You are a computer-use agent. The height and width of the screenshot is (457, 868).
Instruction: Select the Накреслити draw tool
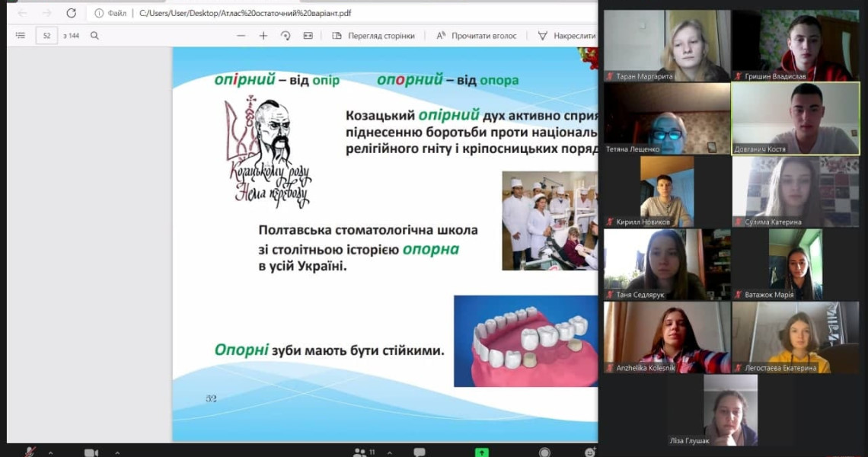567,36
